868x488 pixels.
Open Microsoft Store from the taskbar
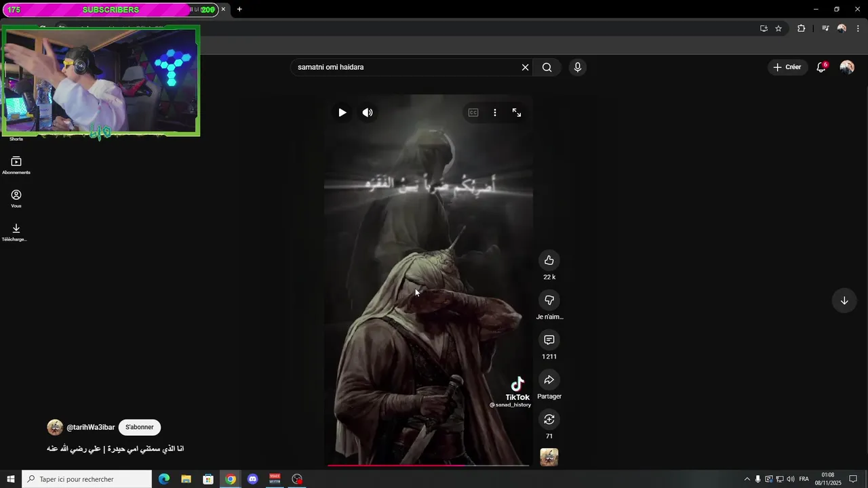208,479
